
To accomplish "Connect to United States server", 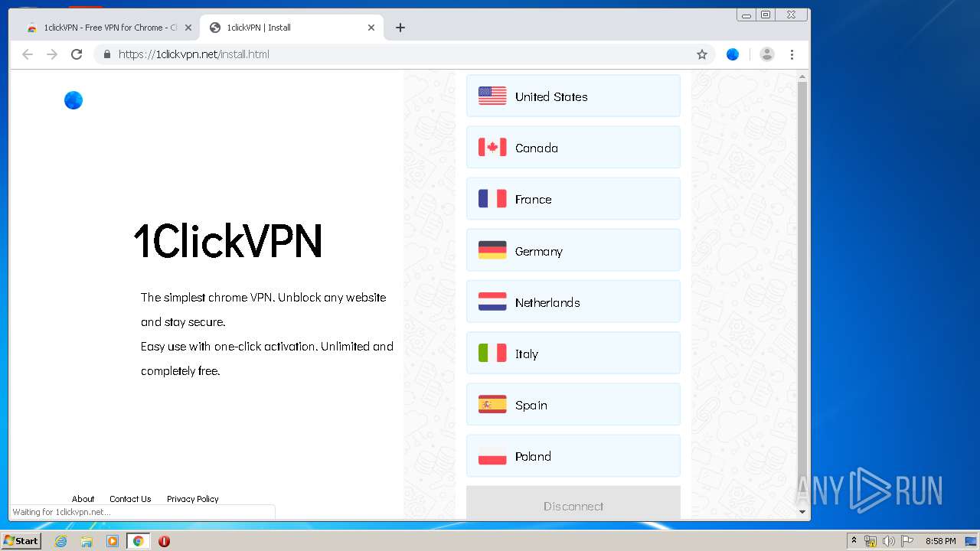I will (x=573, y=96).
